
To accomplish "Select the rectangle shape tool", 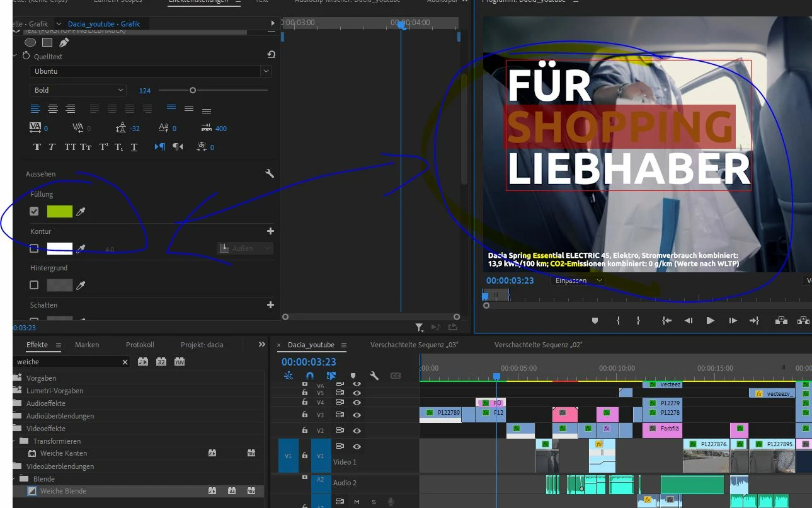I will click(x=47, y=42).
